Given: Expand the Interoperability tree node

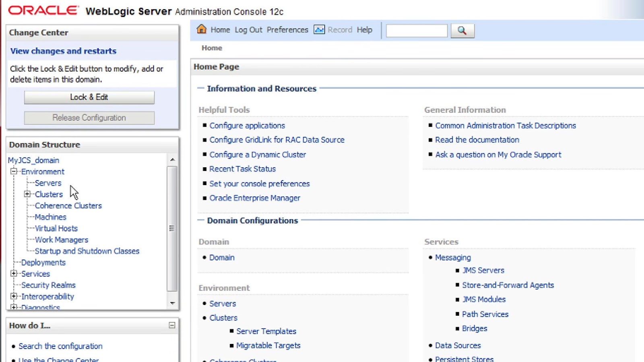Looking at the screenshot, I should [x=13, y=296].
